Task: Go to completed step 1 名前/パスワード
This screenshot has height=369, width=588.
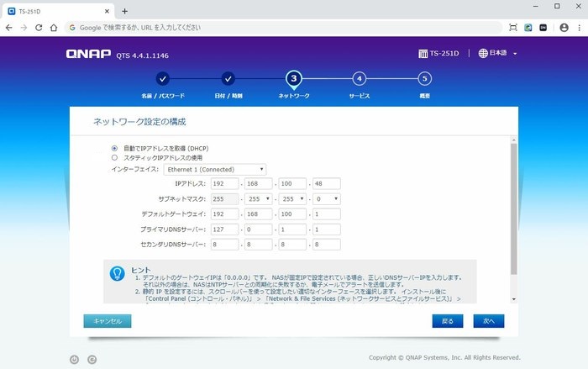Action: pos(162,79)
